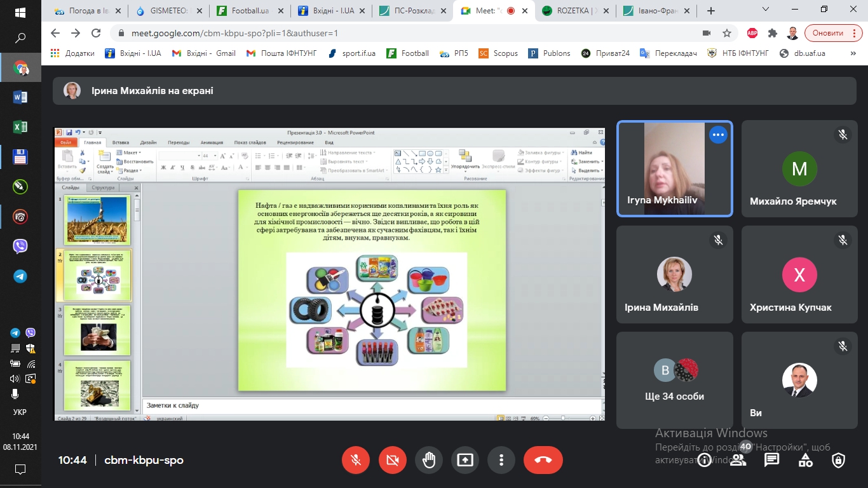Click the Present now screen-share icon
Viewport: 868px width, 488px height.
point(465,460)
